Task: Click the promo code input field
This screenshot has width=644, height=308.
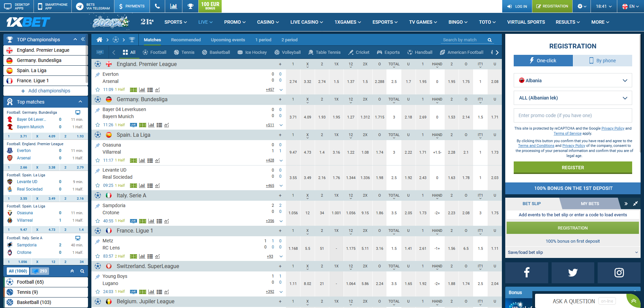Action: 573,115
